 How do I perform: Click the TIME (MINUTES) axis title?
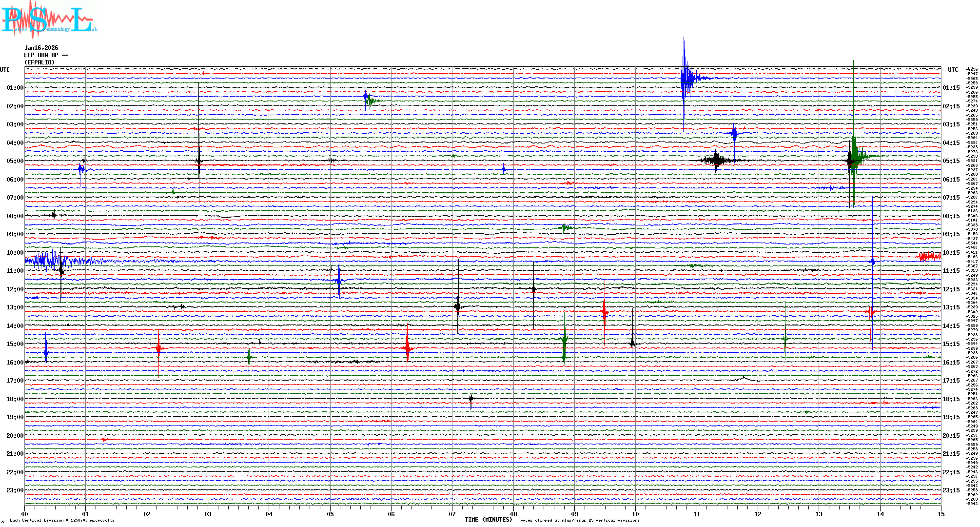point(488,520)
